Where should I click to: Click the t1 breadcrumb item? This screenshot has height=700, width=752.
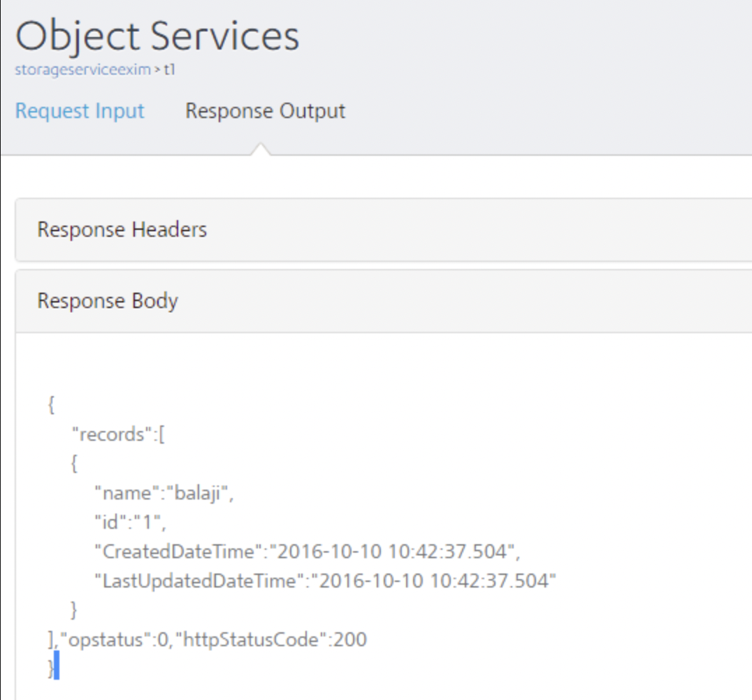(169, 71)
